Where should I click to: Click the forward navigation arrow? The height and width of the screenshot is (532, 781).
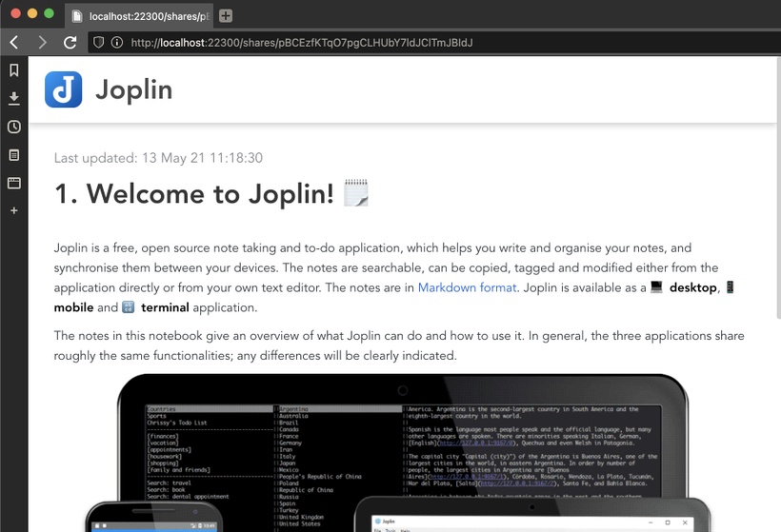pyautogui.click(x=42, y=43)
